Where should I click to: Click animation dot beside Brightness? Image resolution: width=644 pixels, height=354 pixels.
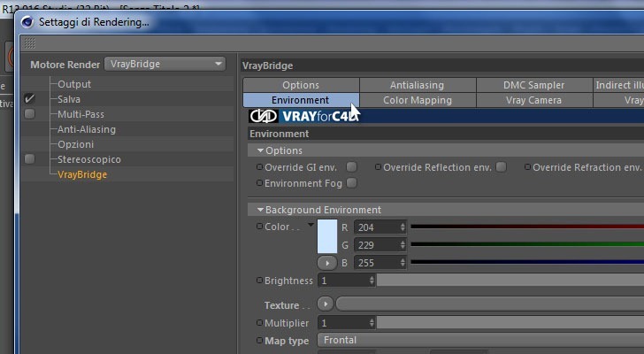pyautogui.click(x=259, y=281)
